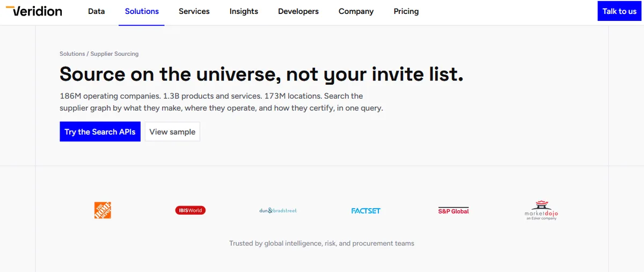Image resolution: width=644 pixels, height=272 pixels.
Task: Click "Trusted by global intelligence, risk, and procurement teams"
Action: (x=322, y=243)
